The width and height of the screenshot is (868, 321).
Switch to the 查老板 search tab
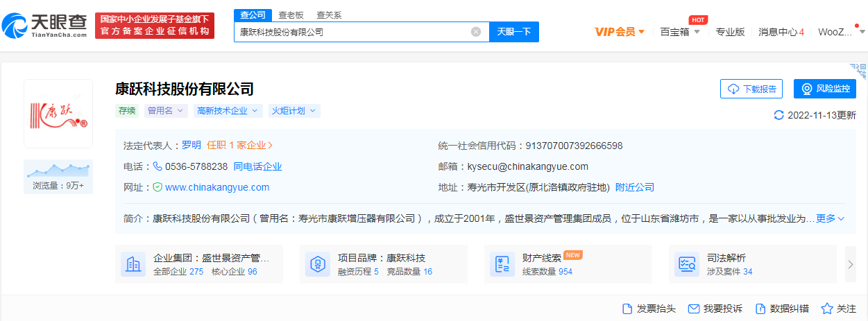[x=291, y=15]
